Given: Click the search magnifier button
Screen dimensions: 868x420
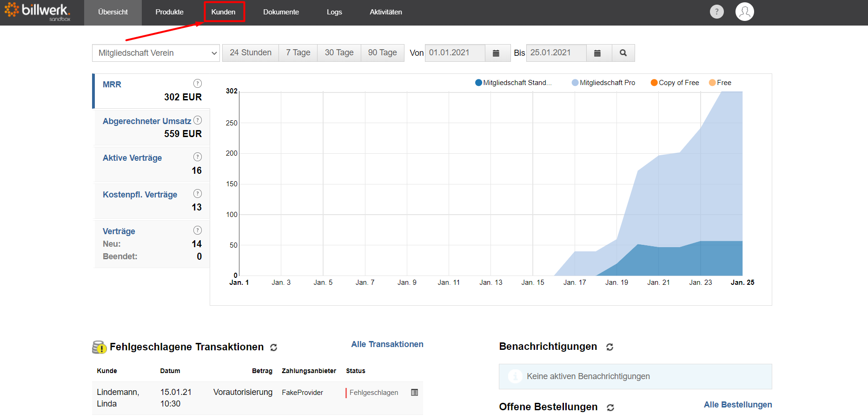Looking at the screenshot, I should [623, 53].
